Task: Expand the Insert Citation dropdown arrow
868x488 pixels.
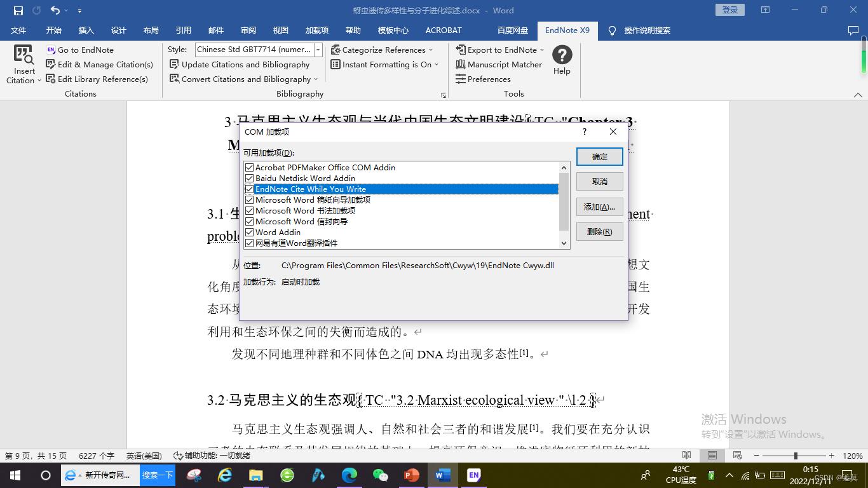Action: coord(39,81)
